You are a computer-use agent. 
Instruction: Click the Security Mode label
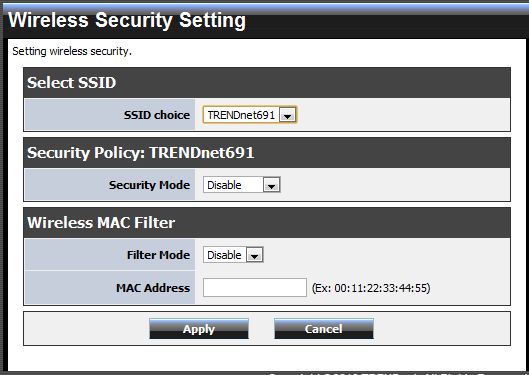[x=149, y=185]
